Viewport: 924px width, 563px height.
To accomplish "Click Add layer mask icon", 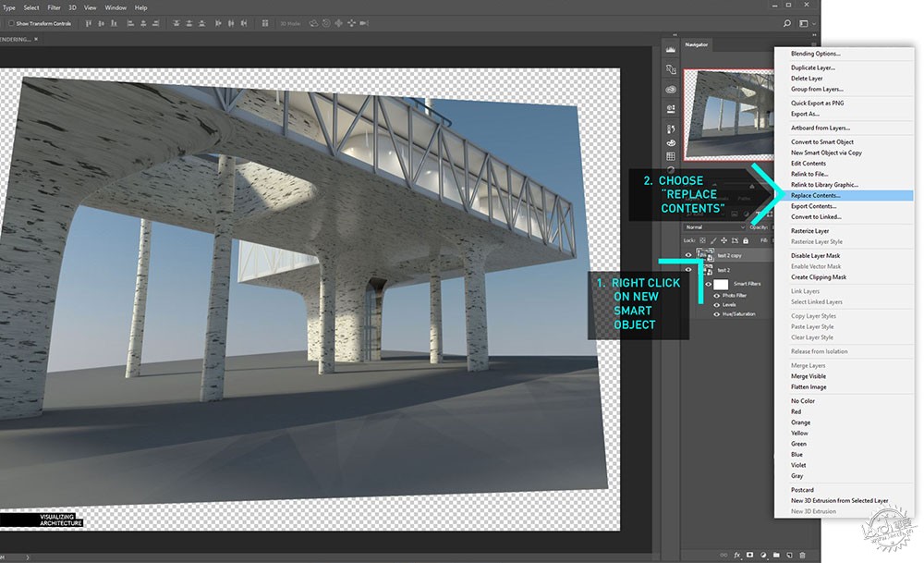I will click(x=749, y=555).
